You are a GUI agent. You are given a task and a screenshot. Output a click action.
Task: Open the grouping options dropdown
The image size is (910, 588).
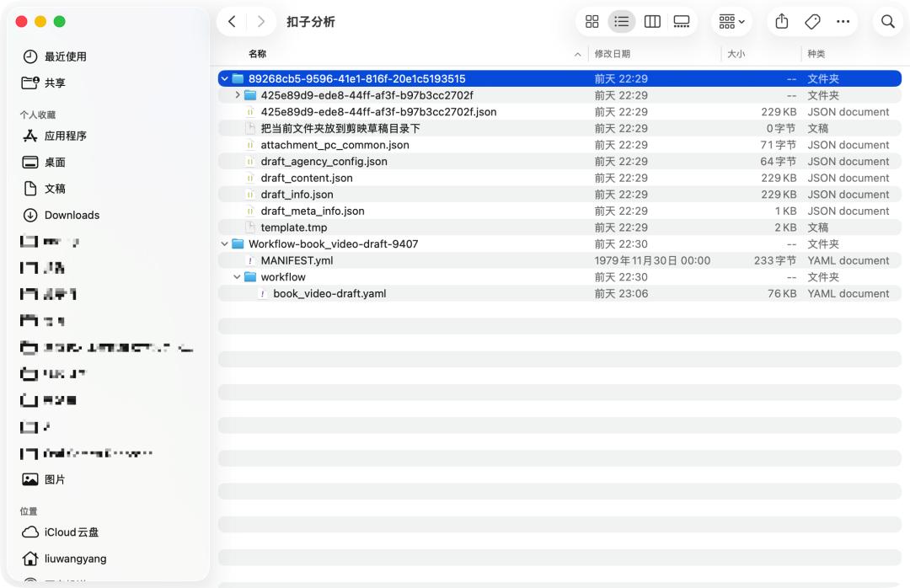tap(731, 21)
